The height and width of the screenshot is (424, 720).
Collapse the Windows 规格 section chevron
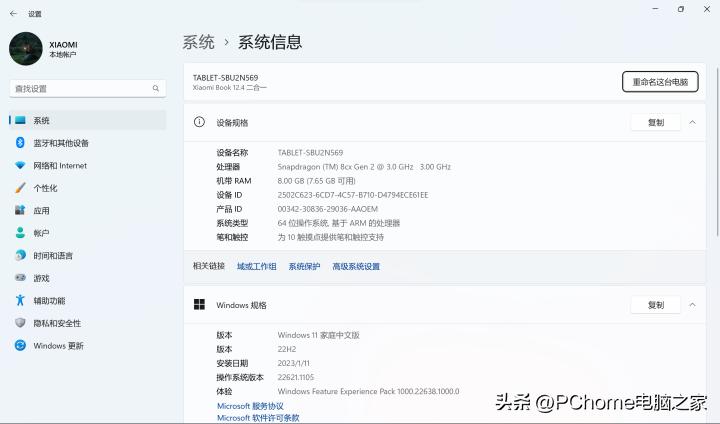click(692, 305)
